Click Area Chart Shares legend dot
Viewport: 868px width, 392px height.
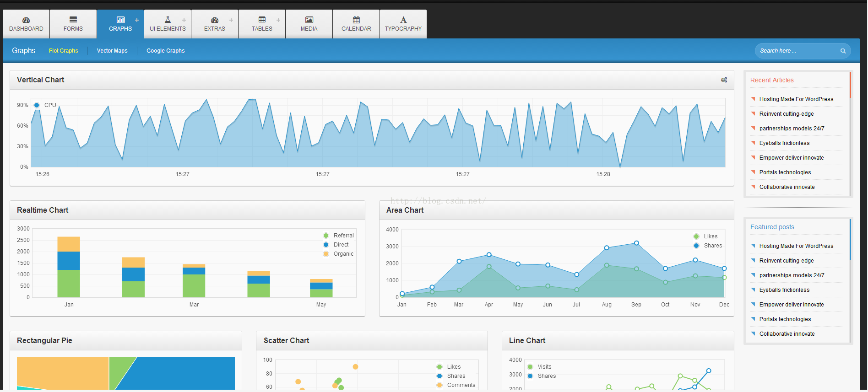tap(696, 246)
